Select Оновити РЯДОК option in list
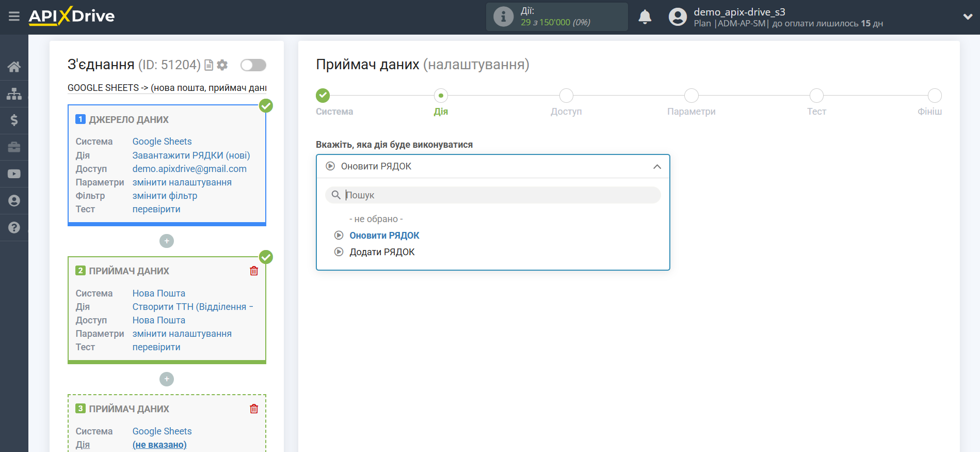 [384, 236]
